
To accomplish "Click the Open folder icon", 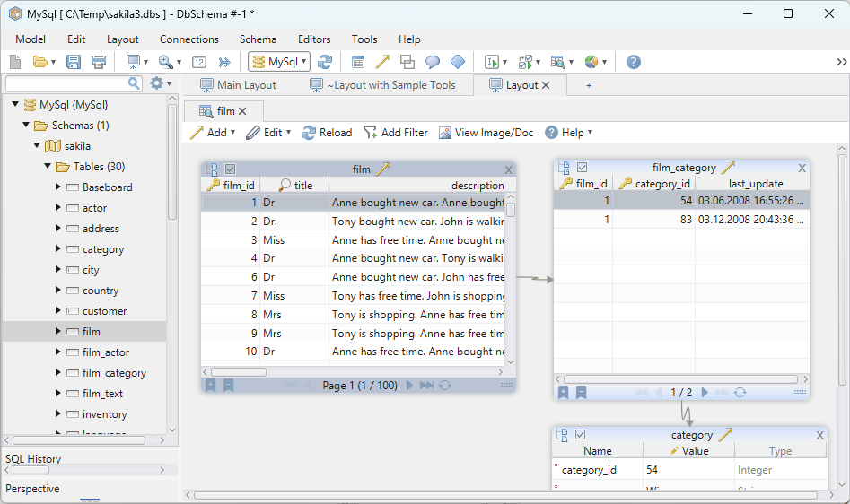I will 40,62.
